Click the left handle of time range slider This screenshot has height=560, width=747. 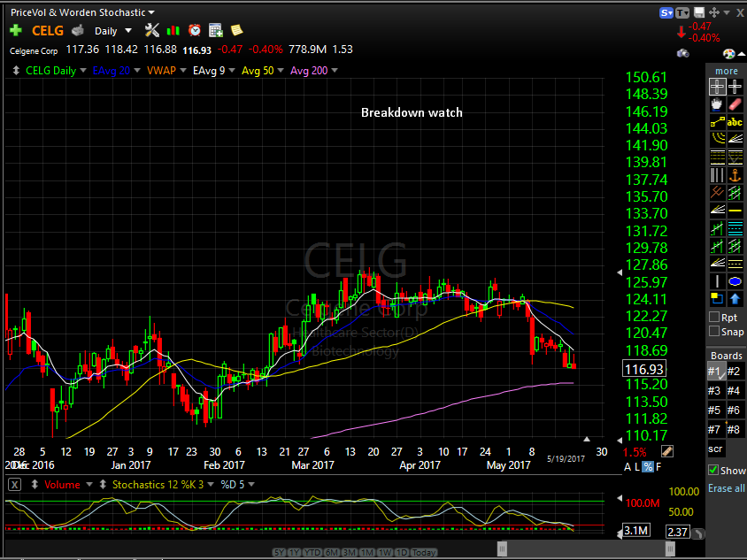click(502, 548)
